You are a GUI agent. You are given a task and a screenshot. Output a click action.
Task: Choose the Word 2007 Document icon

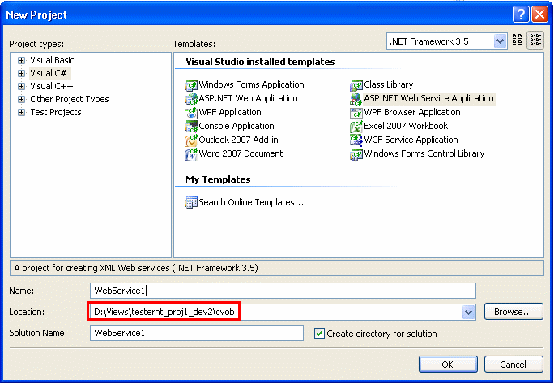pos(191,154)
